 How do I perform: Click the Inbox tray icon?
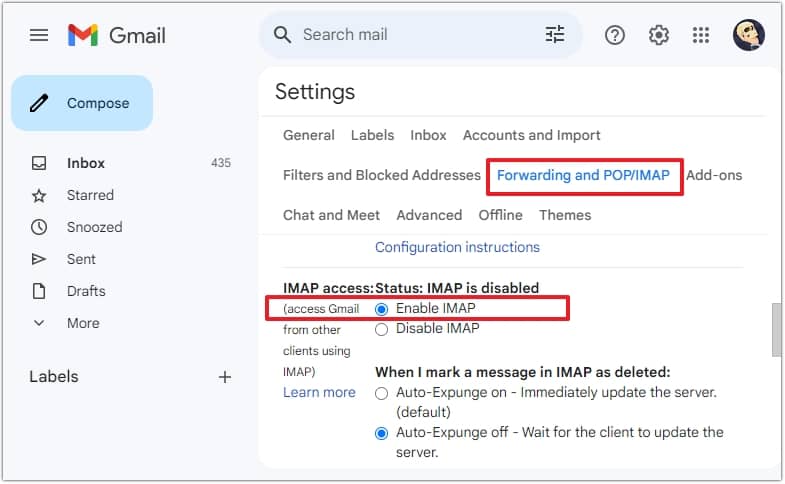click(39, 163)
